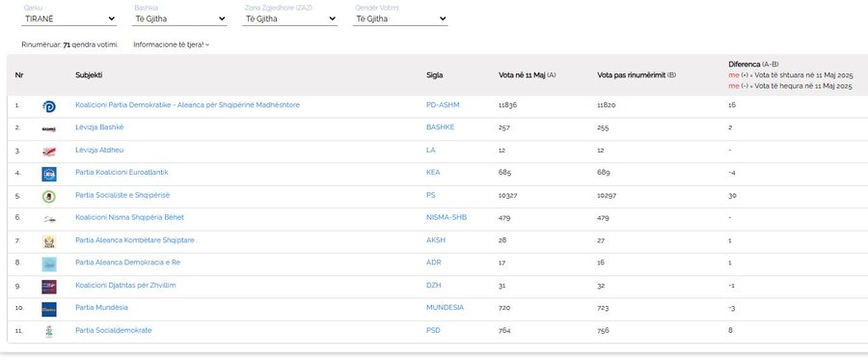Click the NISMA-SHB sigla link
This screenshot has height=360, width=868.
pos(447,217)
